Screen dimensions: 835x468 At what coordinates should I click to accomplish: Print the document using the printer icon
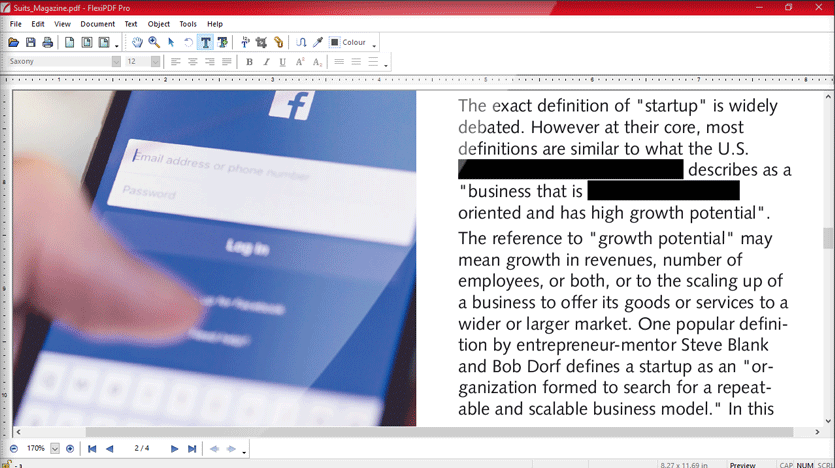tap(47, 43)
